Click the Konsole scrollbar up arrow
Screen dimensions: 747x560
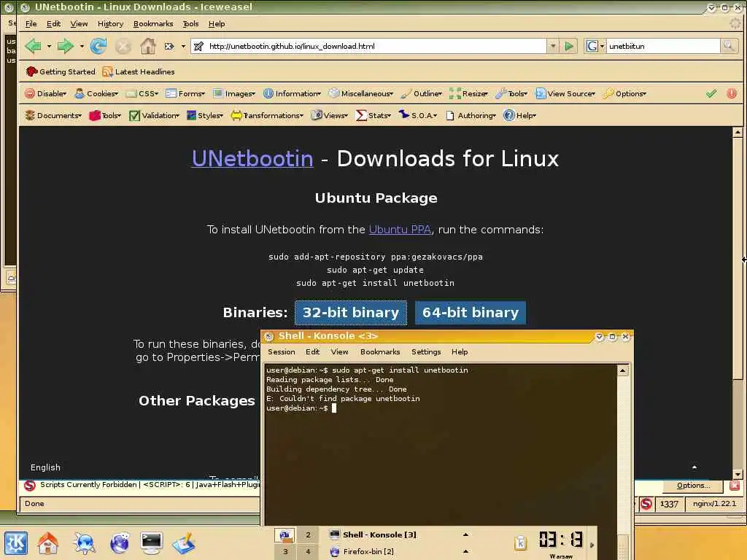(x=623, y=370)
